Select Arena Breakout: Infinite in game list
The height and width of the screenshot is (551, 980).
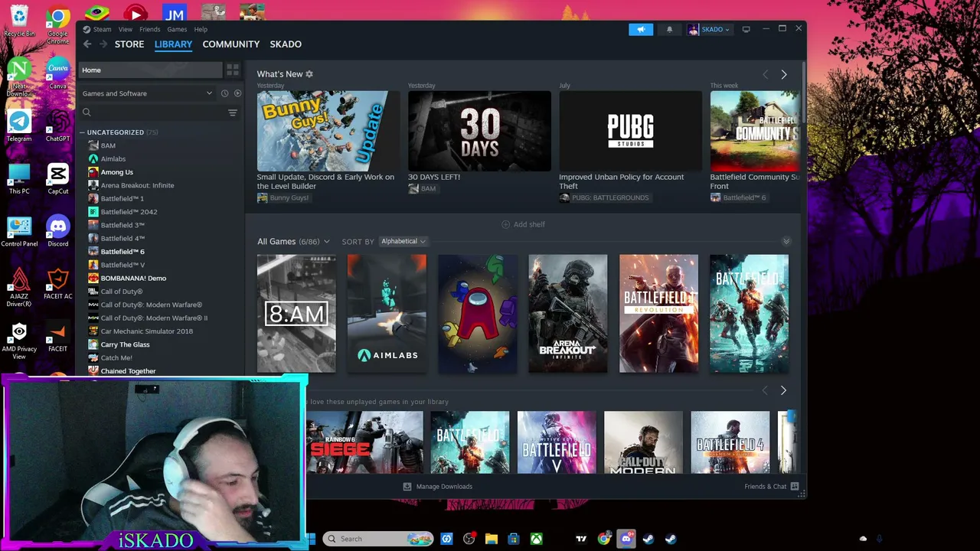click(x=137, y=185)
